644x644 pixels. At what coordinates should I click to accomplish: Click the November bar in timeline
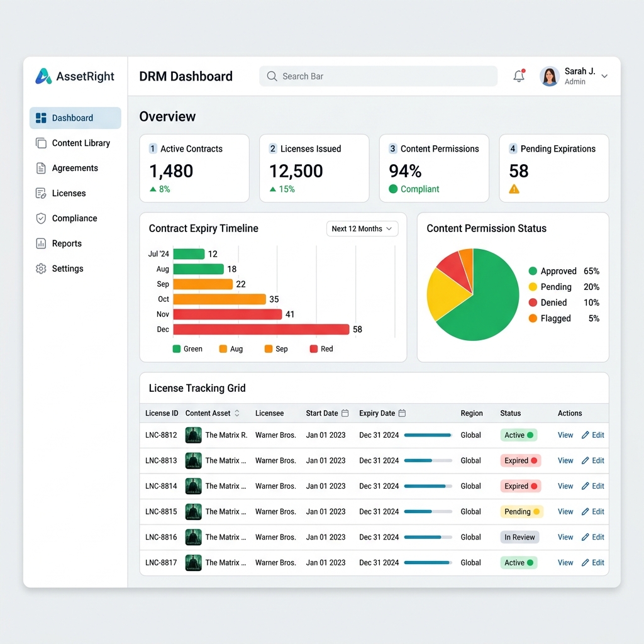[228, 314]
